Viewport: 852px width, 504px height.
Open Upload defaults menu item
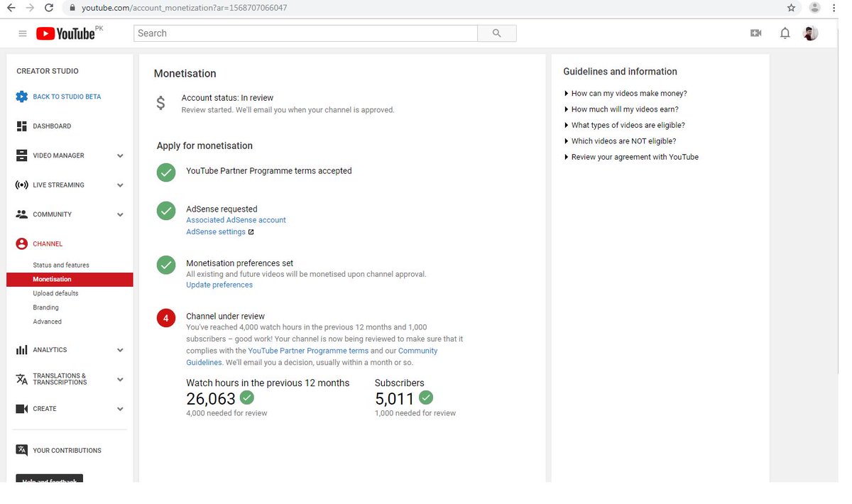click(x=55, y=293)
